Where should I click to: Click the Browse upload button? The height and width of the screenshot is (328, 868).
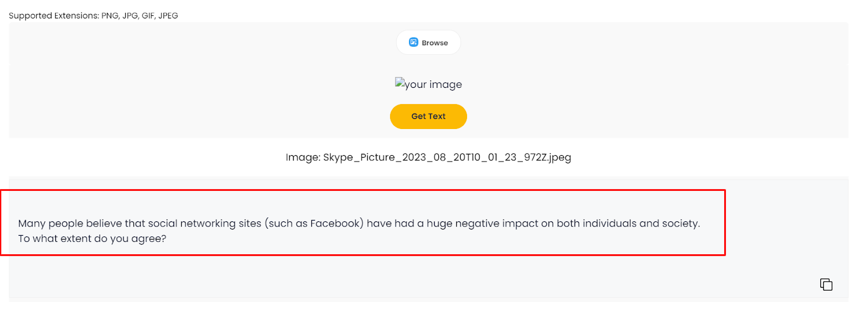pos(429,42)
